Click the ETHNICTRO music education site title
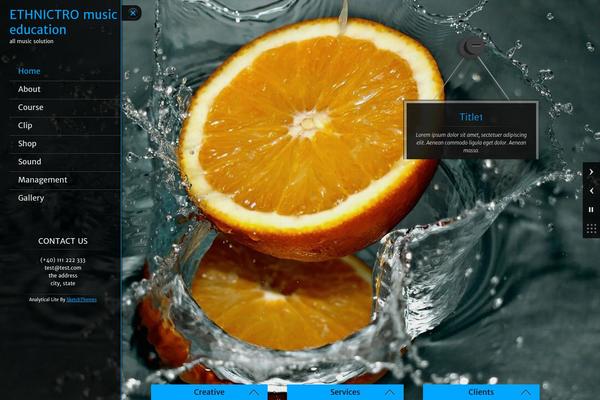 (x=63, y=22)
